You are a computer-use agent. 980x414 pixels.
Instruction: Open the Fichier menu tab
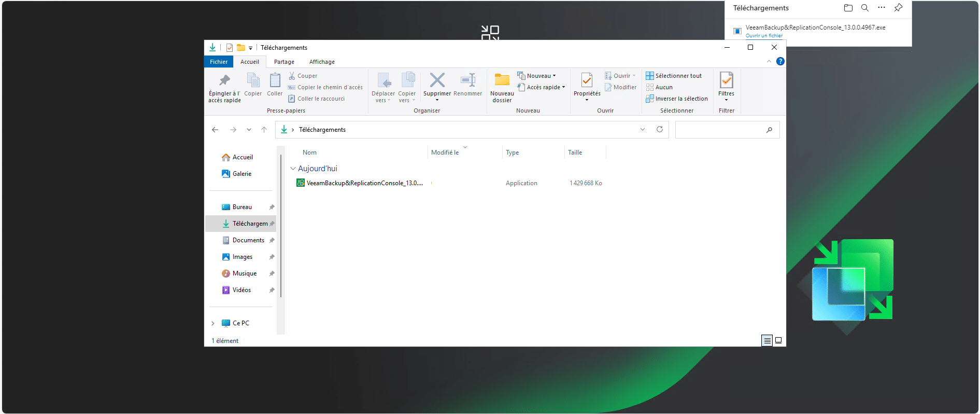point(219,62)
